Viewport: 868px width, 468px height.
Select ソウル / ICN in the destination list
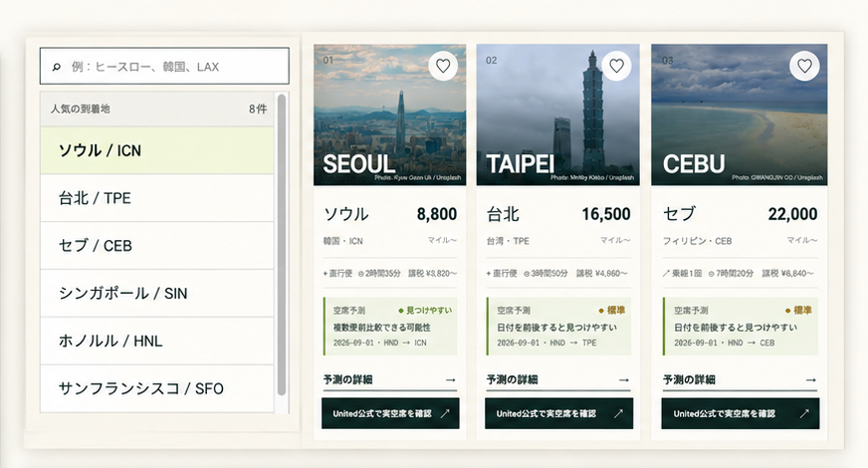coord(157,150)
